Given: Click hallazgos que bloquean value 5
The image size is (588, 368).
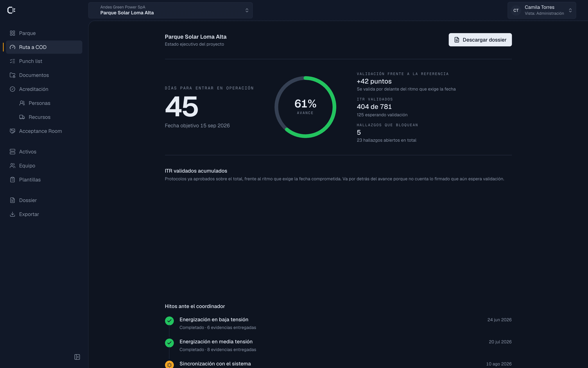Looking at the screenshot, I should click(x=359, y=132).
